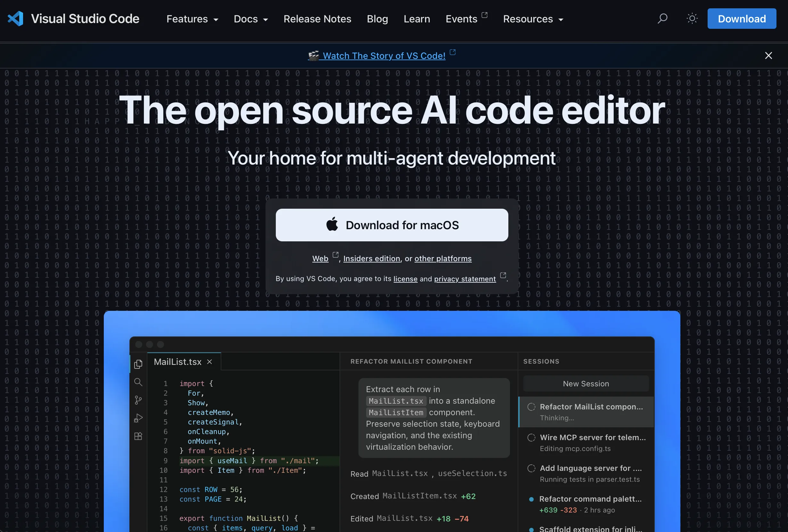Open the Release Notes page

pyautogui.click(x=317, y=19)
